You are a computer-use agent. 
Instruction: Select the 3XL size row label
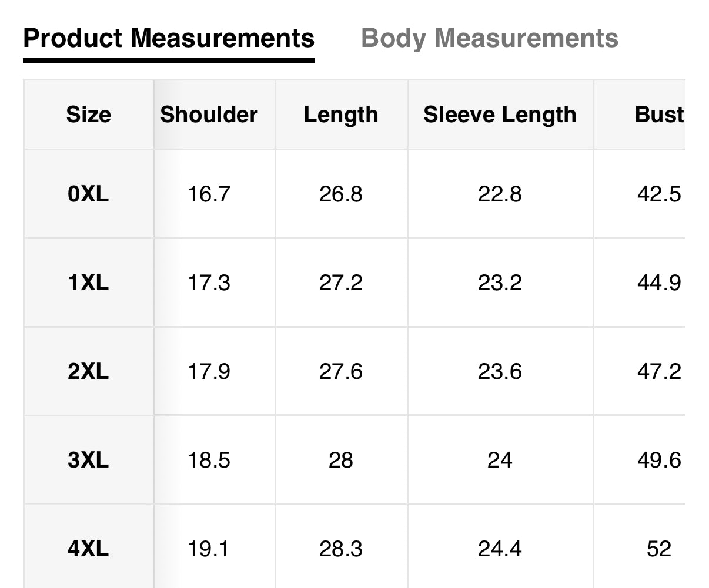pos(88,460)
